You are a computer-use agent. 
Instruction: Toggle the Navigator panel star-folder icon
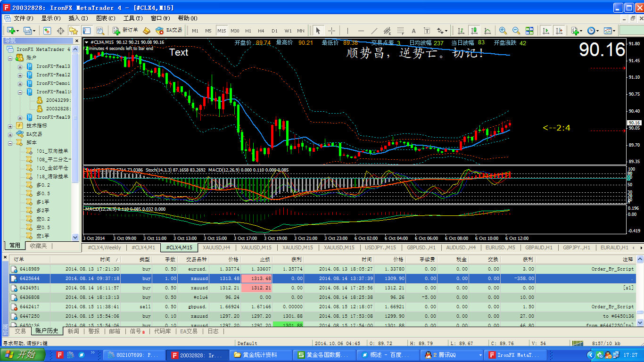[x=74, y=31]
